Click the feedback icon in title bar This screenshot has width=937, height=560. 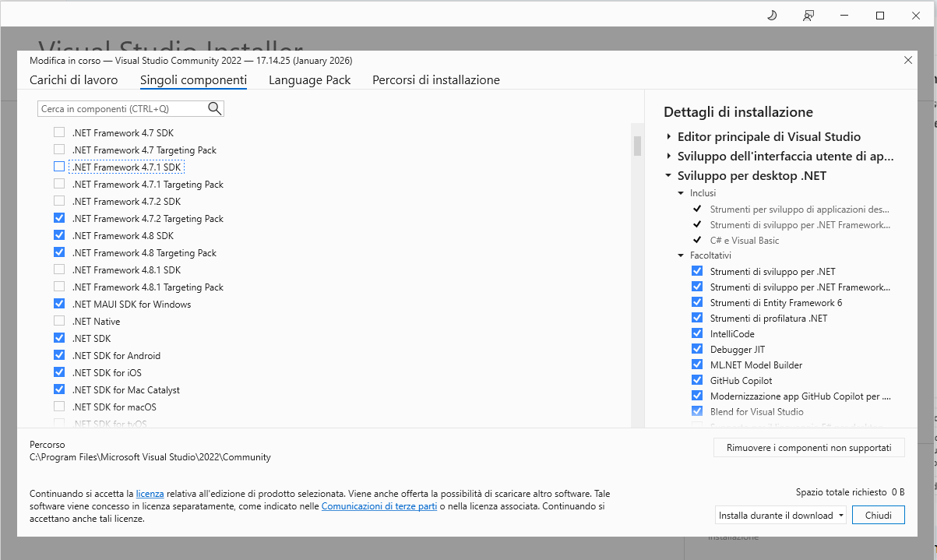coord(808,16)
